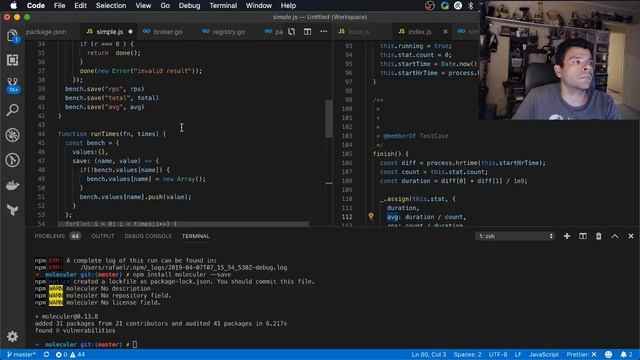Open changes compare icon in editor toolbar
The width and height of the screenshot is (640, 360).
(x=291, y=31)
